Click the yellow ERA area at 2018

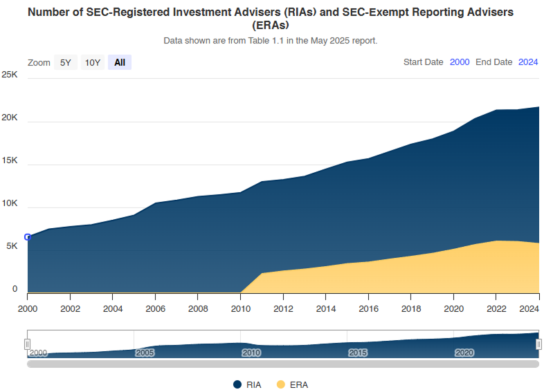point(411,277)
